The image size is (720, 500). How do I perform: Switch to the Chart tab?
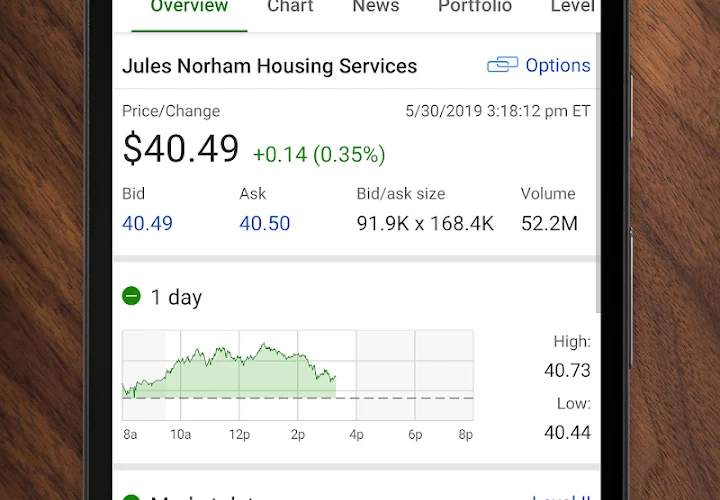click(290, 6)
